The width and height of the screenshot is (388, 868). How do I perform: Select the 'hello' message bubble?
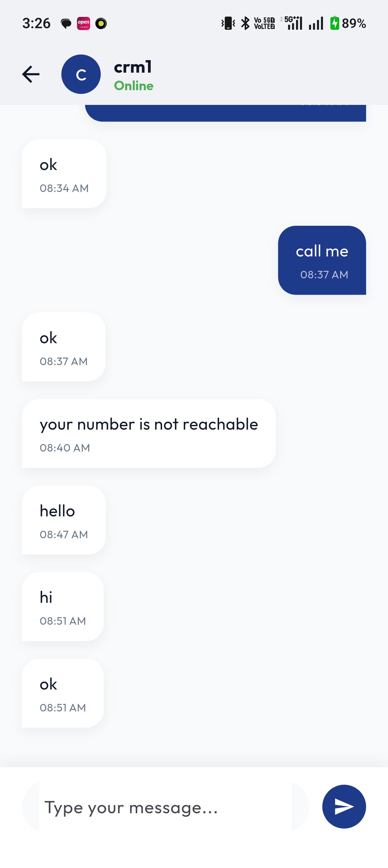point(64,520)
